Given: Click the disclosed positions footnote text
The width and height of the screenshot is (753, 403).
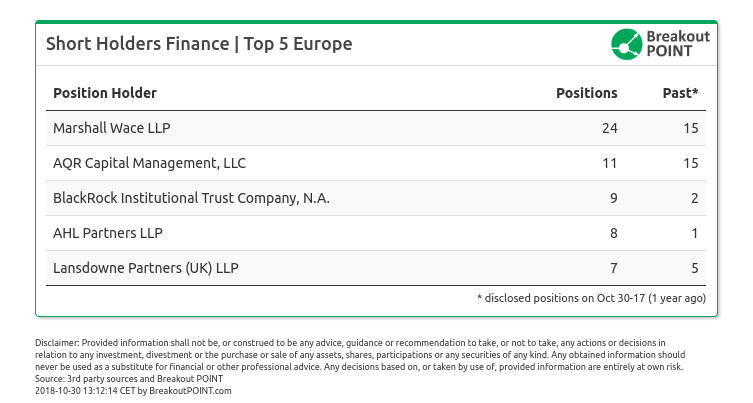Looking at the screenshot, I should tap(591, 298).
